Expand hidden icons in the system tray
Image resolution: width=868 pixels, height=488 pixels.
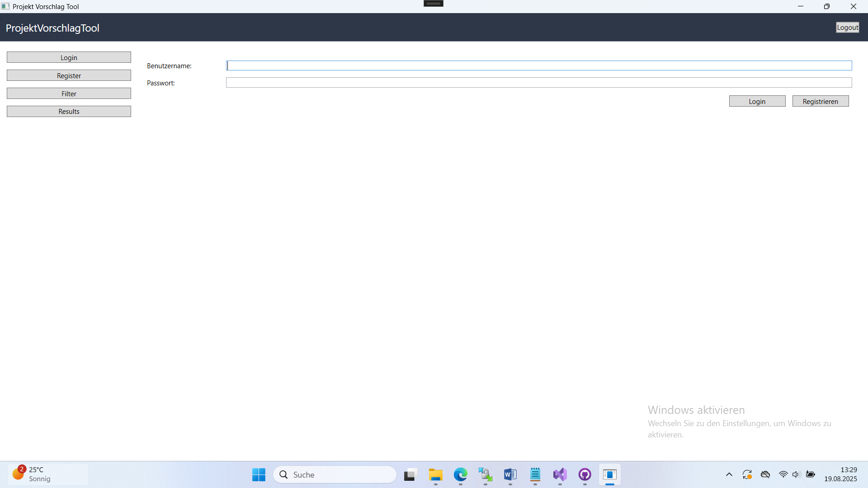(x=729, y=474)
